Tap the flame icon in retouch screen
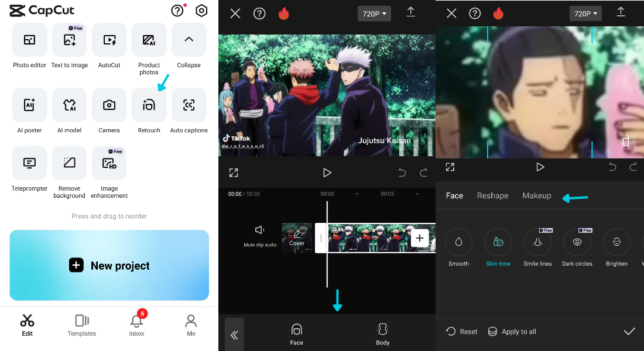The height and width of the screenshot is (351, 644). (498, 13)
